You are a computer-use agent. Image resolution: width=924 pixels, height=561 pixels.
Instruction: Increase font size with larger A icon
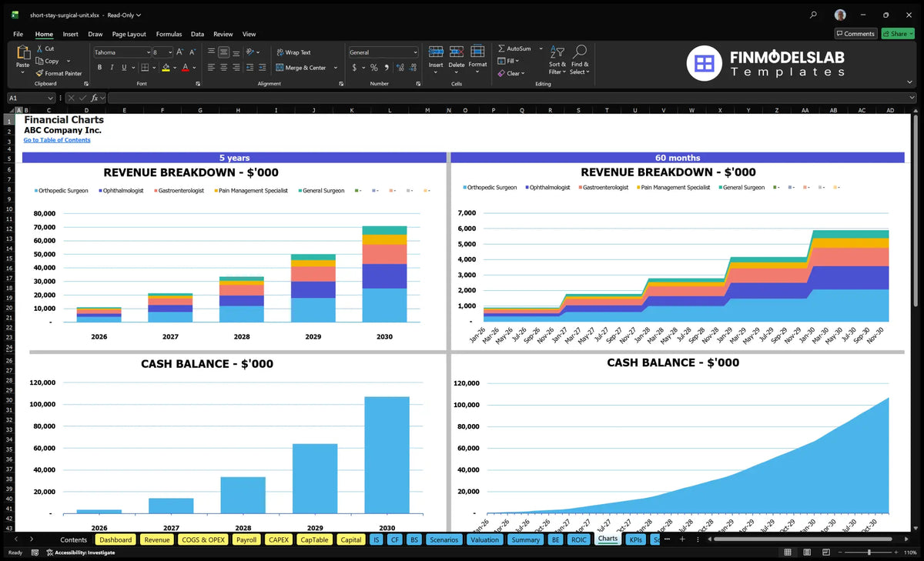pos(180,52)
